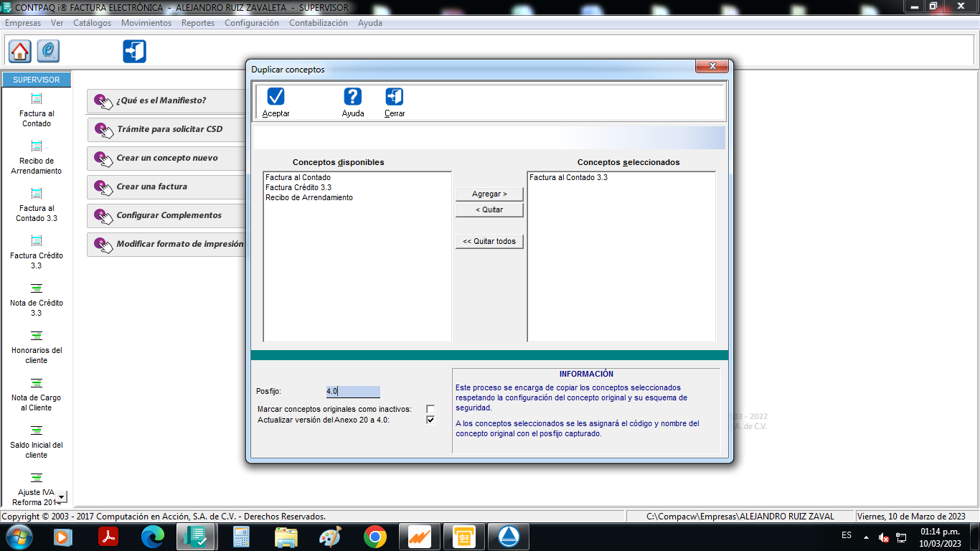Screen dimensions: 980x551
Task: Open the Windows Start button
Action: point(18,536)
